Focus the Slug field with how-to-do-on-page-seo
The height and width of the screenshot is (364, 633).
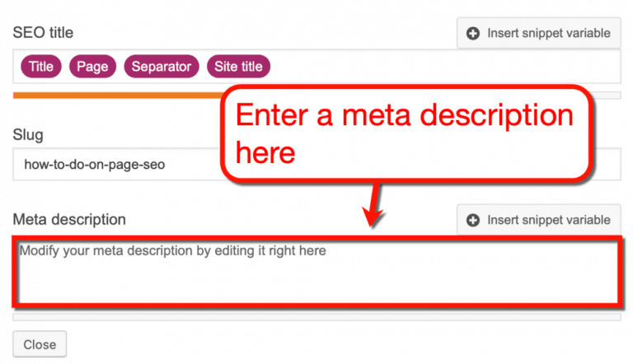115,164
